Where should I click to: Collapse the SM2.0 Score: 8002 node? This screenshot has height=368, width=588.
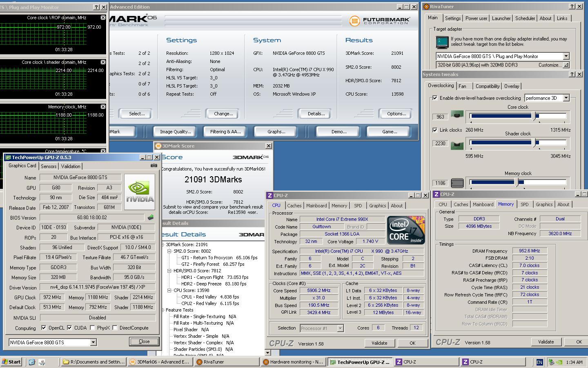point(169,251)
